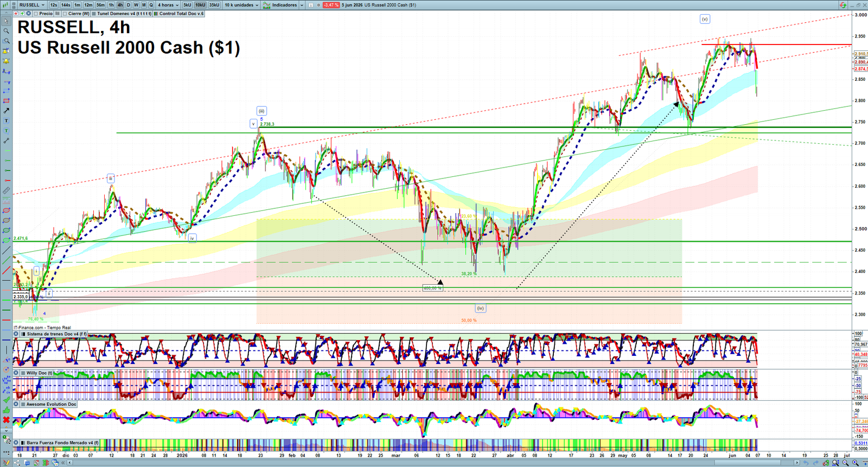This screenshot has height=467, width=868.
Task: Close the Barra Fuerza Fondo Mercado panel
Action: (16, 443)
